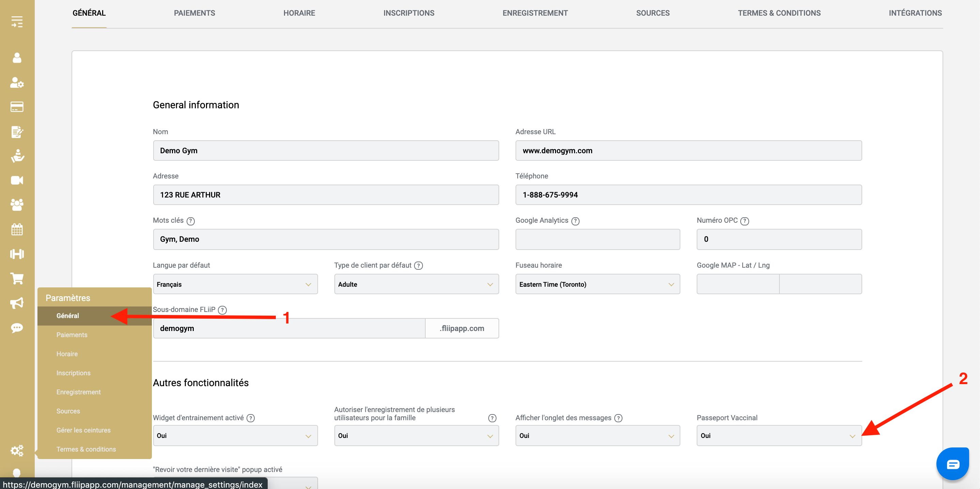This screenshot has height=489, width=980.
Task: Click the shopping cart sidebar icon
Action: [x=17, y=279]
